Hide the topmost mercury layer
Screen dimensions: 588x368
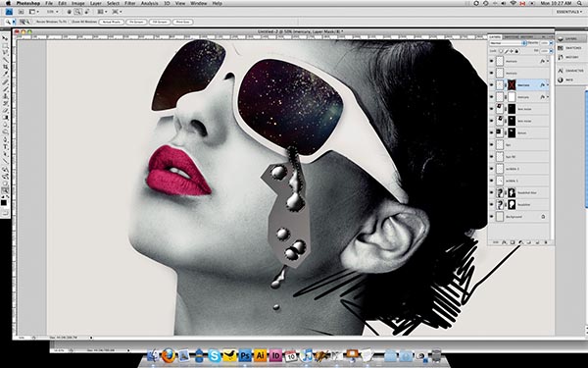tap(492, 61)
